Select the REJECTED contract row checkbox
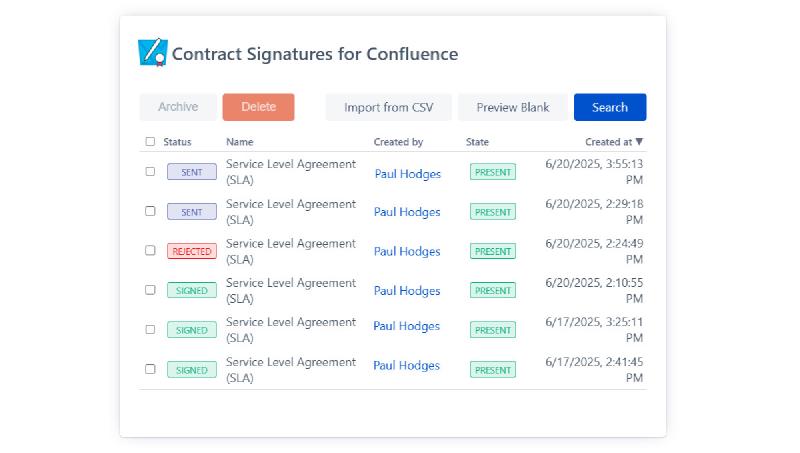The image size is (800, 453). coord(150,250)
